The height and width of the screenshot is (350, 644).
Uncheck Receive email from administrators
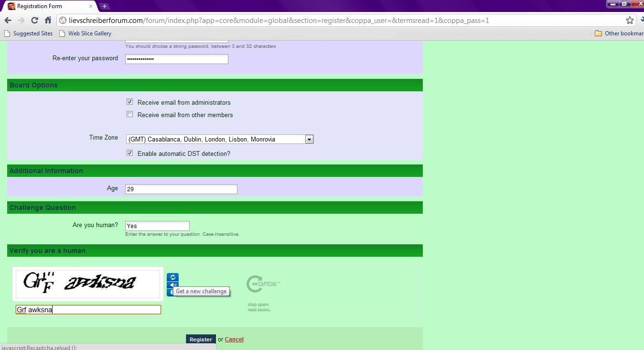tap(129, 102)
